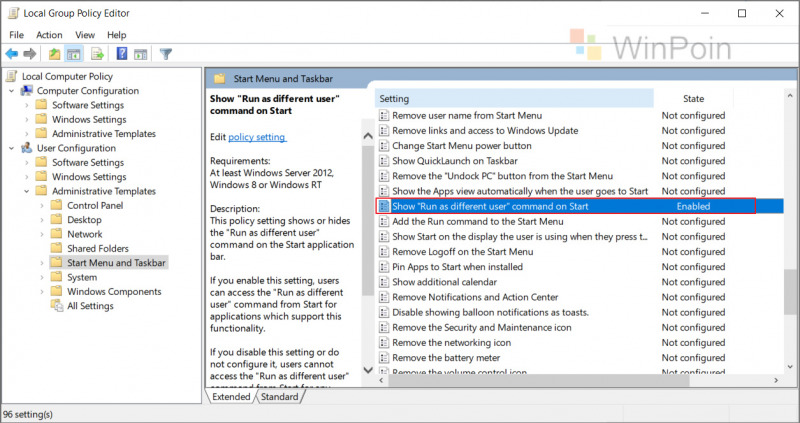
Task: Select 'Disable showing balloon notifications as toasts.'
Action: point(490,312)
